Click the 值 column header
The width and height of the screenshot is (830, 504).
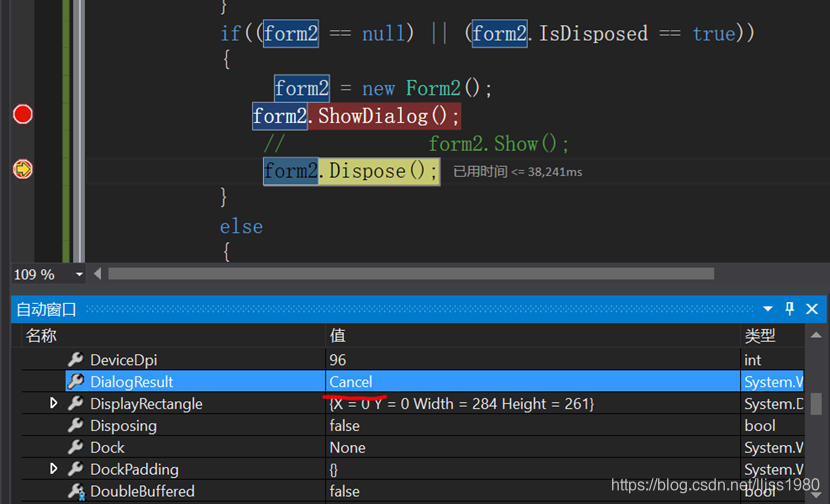(x=338, y=336)
